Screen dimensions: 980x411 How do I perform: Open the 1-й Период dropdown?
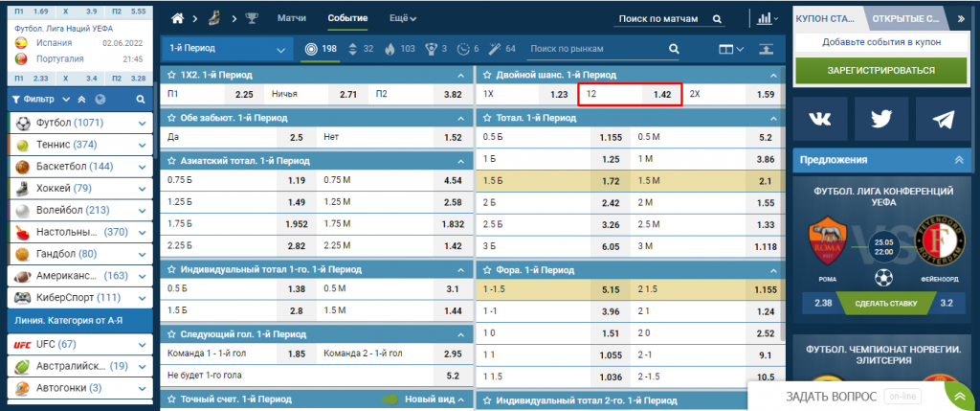pos(228,50)
